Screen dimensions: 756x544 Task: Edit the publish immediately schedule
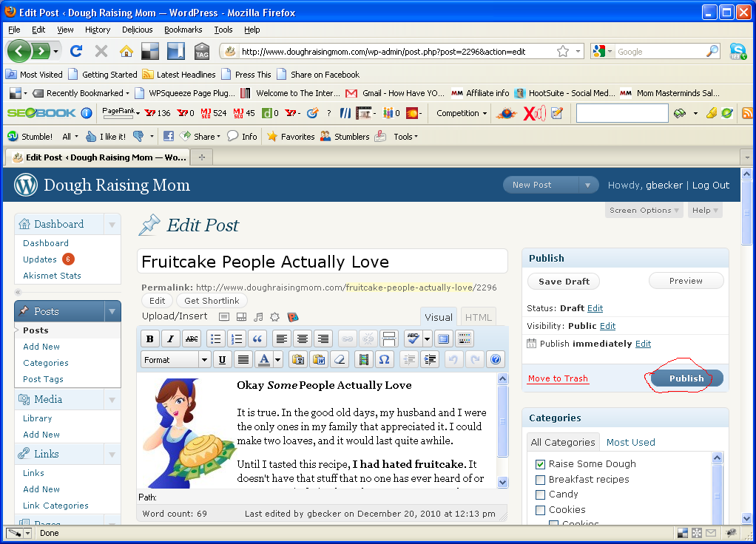coord(643,344)
